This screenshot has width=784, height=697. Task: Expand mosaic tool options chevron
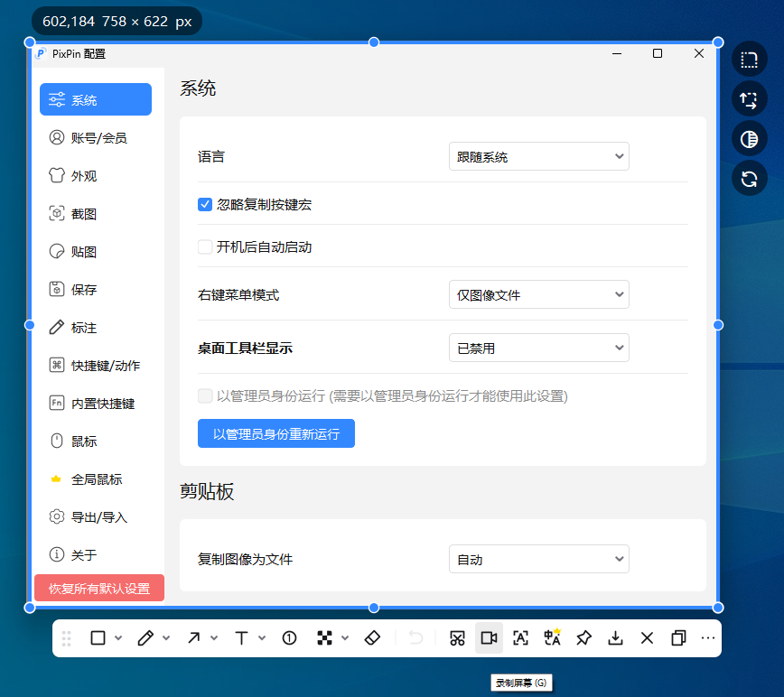pyautogui.click(x=345, y=638)
